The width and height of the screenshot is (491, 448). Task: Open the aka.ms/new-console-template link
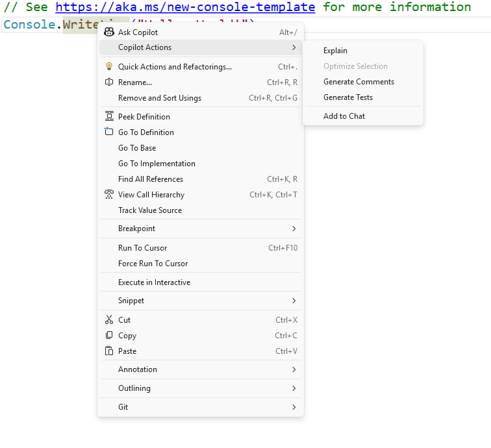click(185, 7)
